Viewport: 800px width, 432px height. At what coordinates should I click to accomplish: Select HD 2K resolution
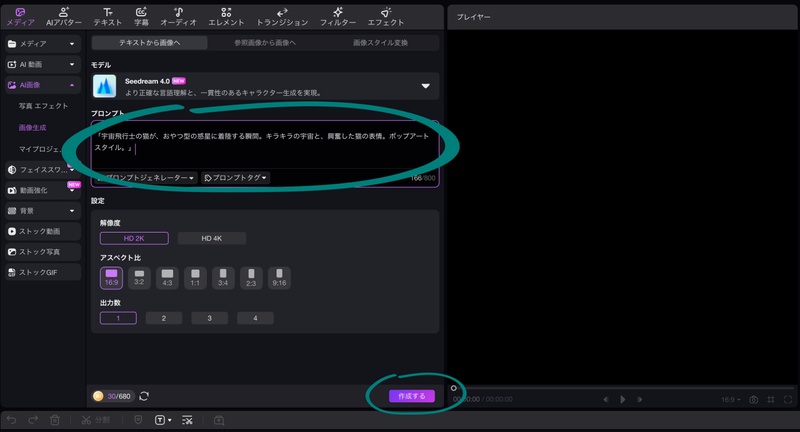point(134,238)
